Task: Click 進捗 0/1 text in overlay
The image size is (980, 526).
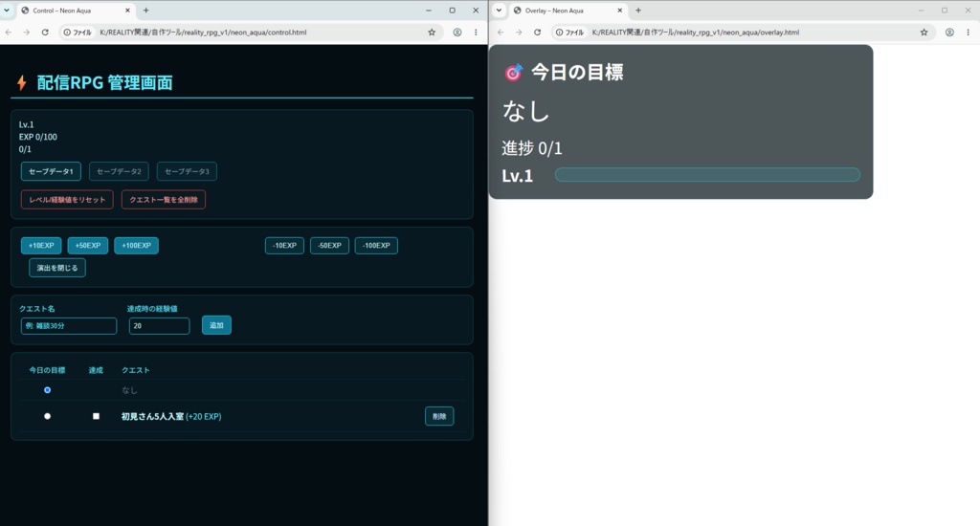Action: tap(532, 148)
